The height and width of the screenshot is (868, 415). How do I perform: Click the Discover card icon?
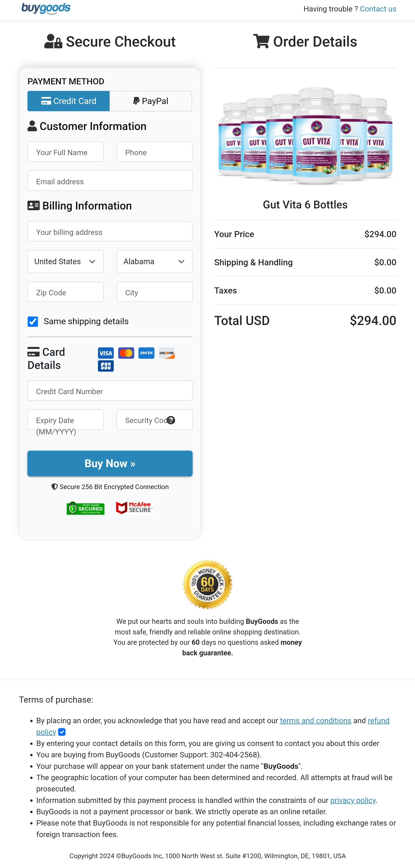point(167,353)
